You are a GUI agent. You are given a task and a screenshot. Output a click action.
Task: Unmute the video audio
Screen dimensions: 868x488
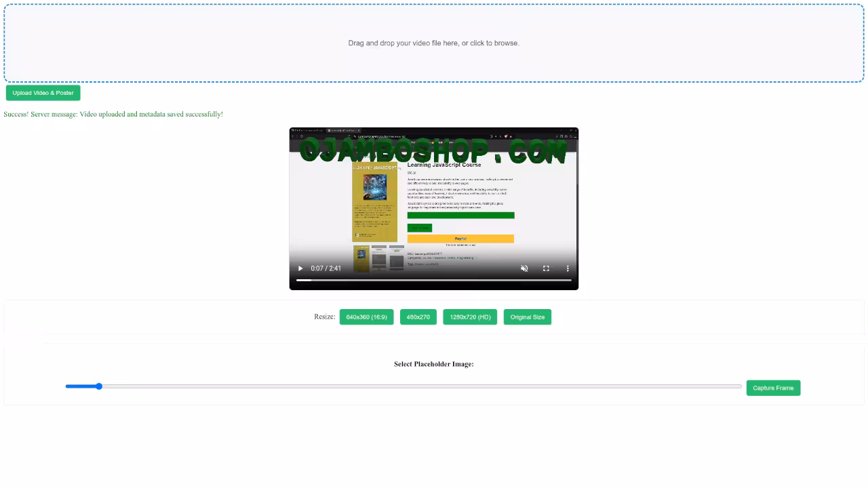click(x=524, y=268)
